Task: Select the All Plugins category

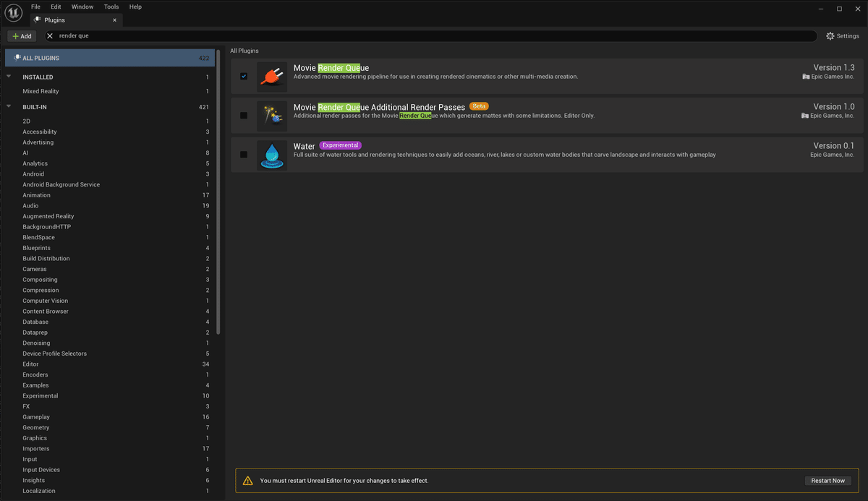Action: point(110,58)
